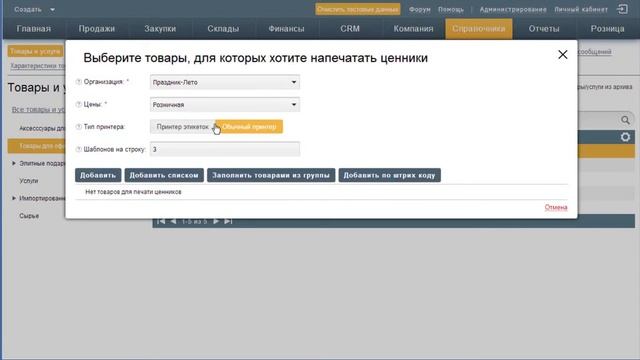Open the Склады menu
Image resolution: width=640 pixels, height=360 pixels.
[x=223, y=29]
